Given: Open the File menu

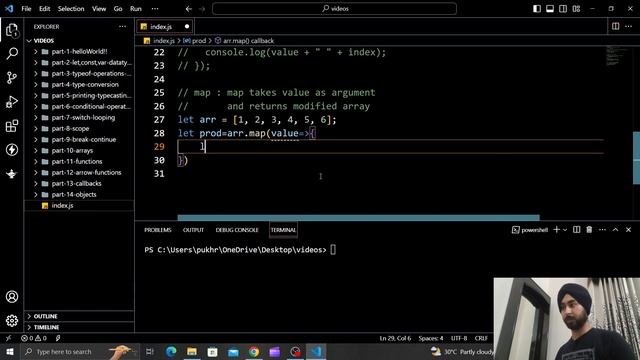Looking at the screenshot, I should (x=26, y=9).
